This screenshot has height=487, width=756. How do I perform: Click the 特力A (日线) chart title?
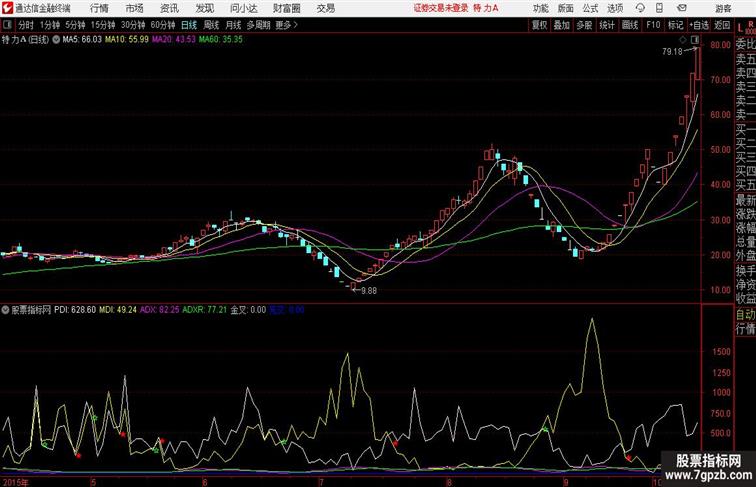[x=25, y=40]
